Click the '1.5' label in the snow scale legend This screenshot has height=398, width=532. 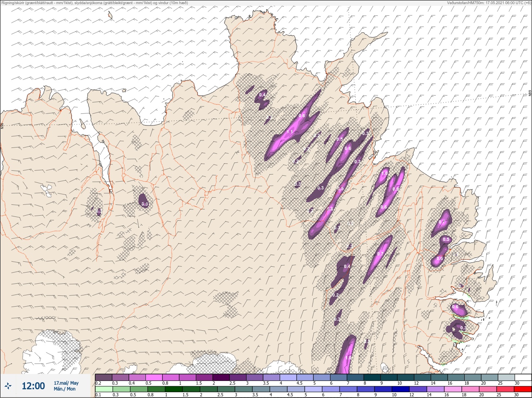199,383
